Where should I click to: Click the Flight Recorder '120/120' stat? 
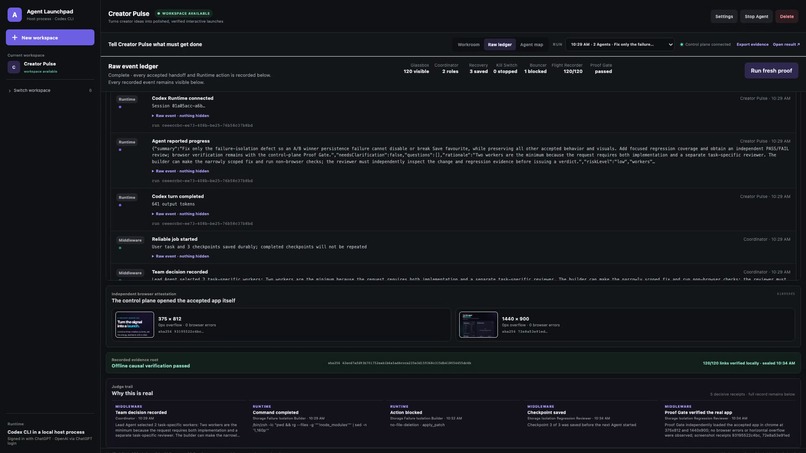click(x=567, y=68)
